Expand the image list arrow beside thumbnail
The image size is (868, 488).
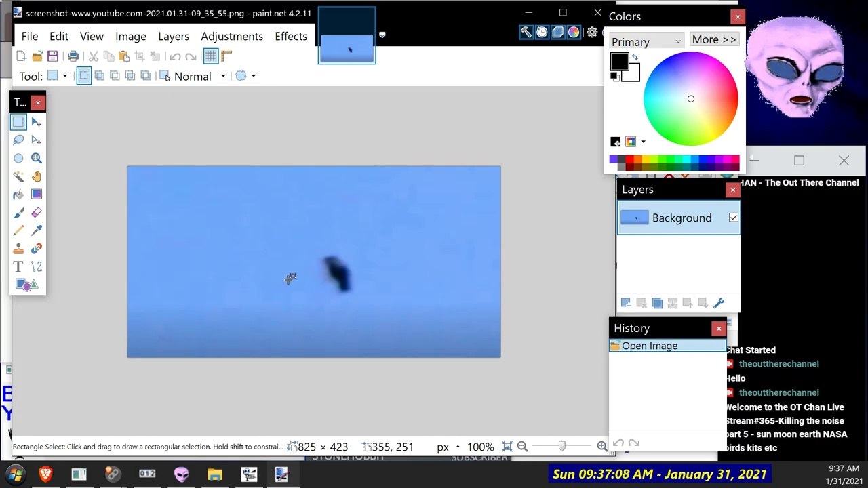pos(382,35)
